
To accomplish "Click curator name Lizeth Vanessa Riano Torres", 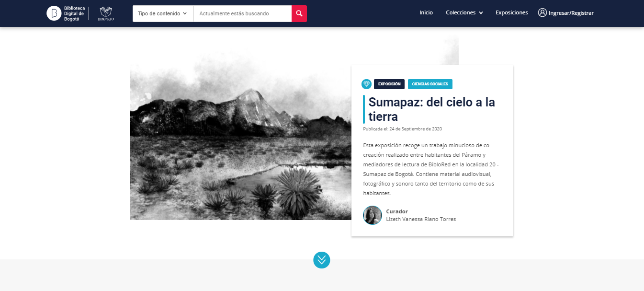I will (421, 219).
